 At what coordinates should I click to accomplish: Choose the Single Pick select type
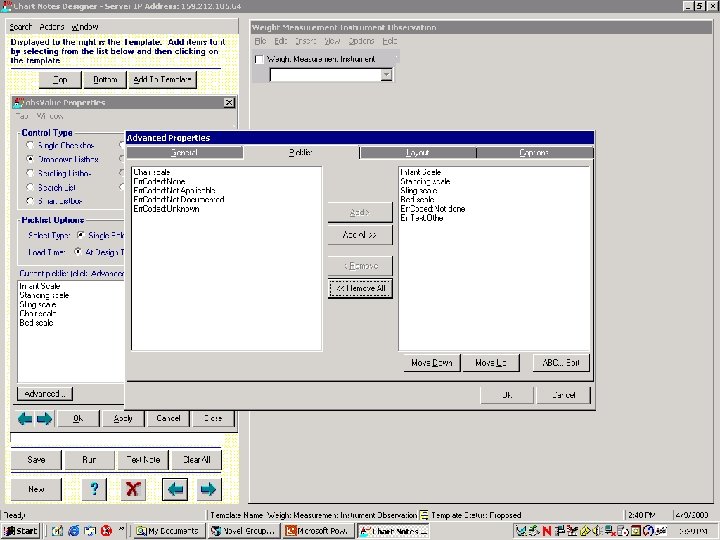point(81,235)
